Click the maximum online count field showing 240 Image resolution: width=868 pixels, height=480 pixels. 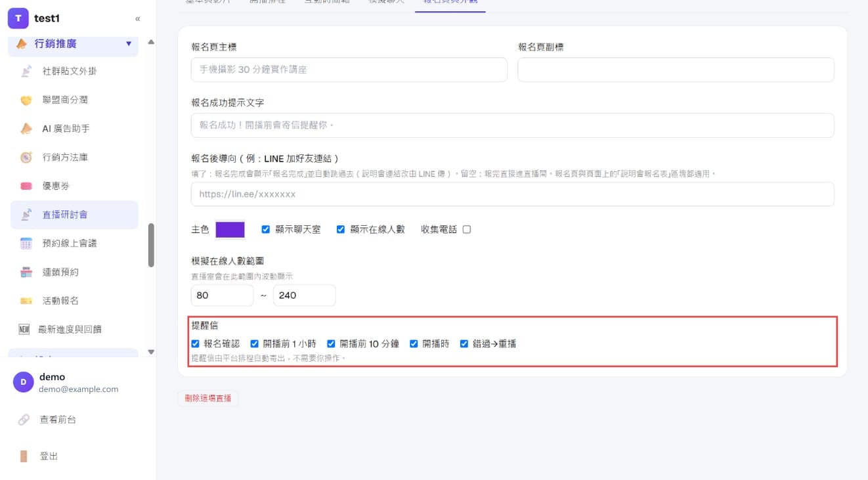pos(304,295)
